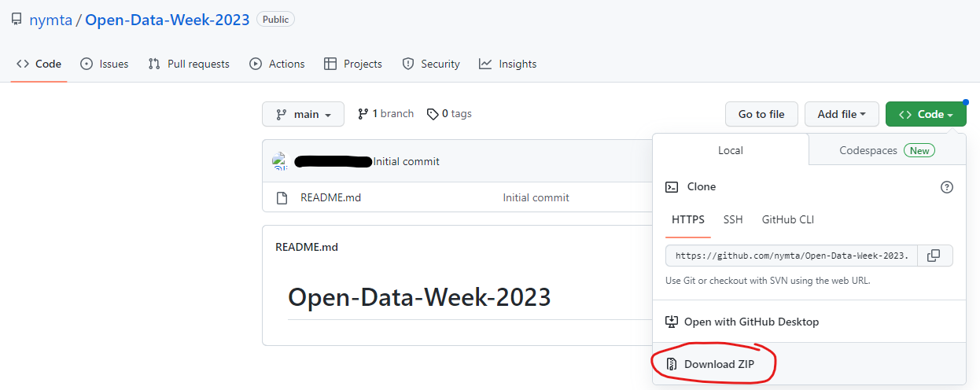The image size is (980, 390).
Task: Click the Code tab brackets icon
Action: 23,64
